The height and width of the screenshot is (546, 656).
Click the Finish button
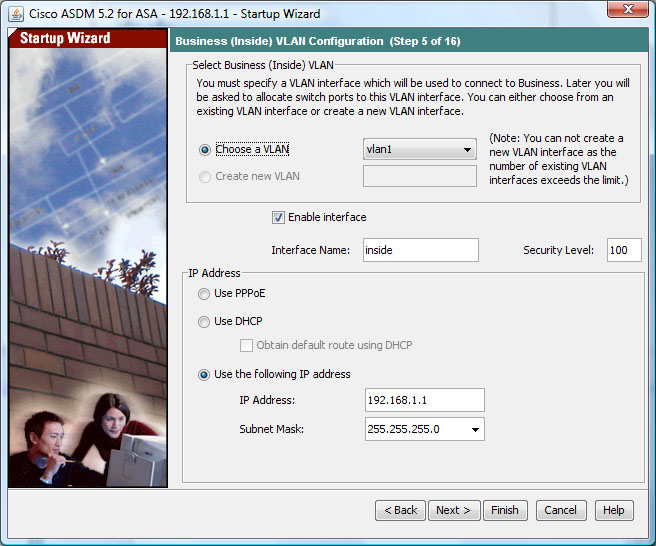(x=505, y=510)
